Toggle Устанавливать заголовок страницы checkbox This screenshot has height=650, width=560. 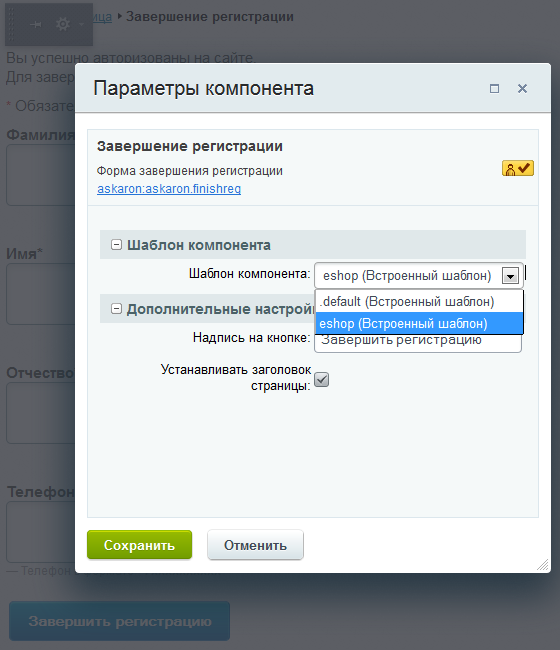pyautogui.click(x=322, y=379)
